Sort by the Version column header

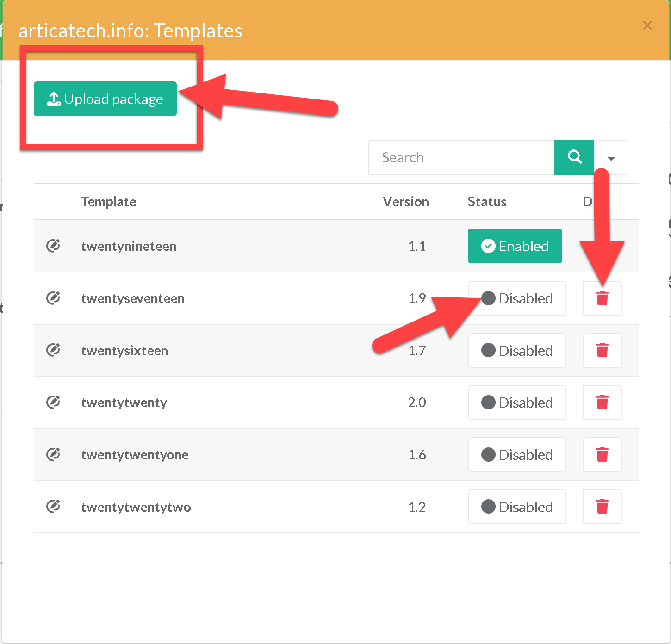[x=405, y=202]
